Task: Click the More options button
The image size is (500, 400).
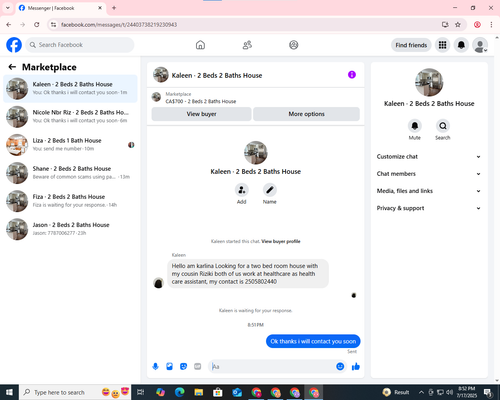Action: (306, 114)
